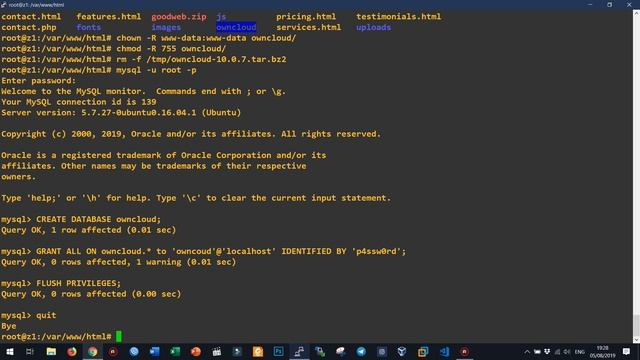Open the video editor clapperboard icon
The width and height of the screenshot is (640, 360).
click(x=217, y=351)
